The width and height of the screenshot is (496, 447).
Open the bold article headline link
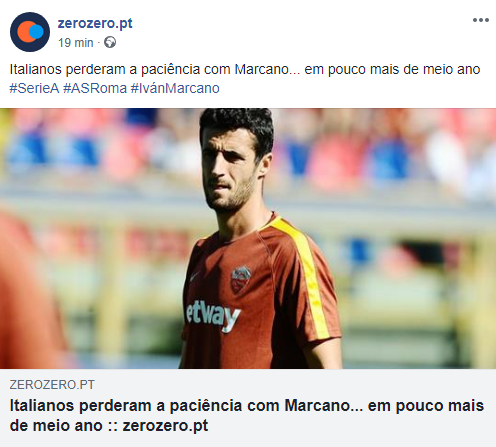point(247,415)
